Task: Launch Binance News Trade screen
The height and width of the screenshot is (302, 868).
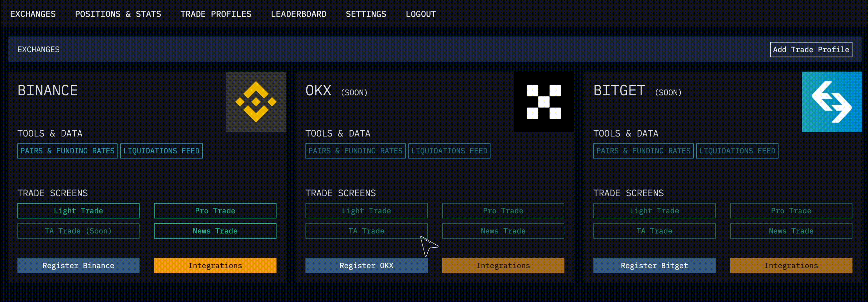Action: coord(215,231)
